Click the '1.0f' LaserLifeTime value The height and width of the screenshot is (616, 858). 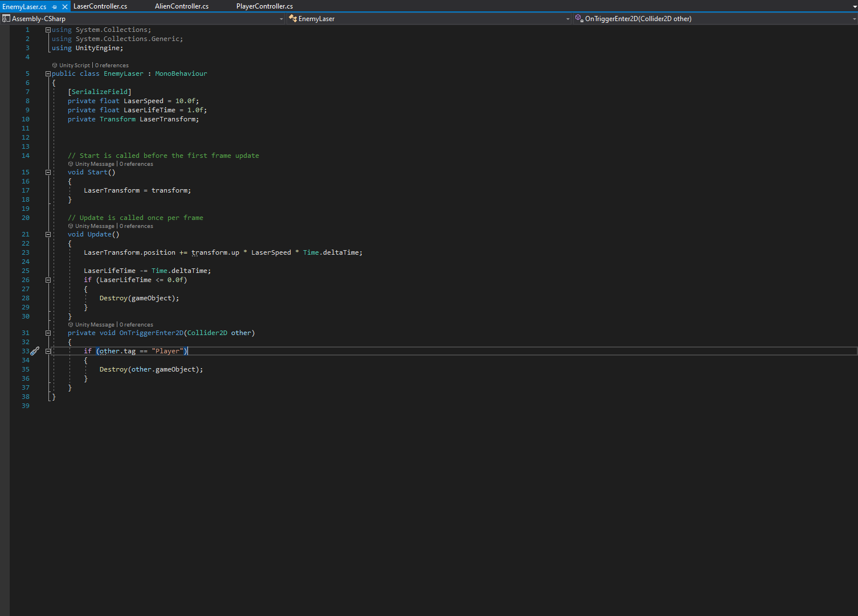point(195,110)
